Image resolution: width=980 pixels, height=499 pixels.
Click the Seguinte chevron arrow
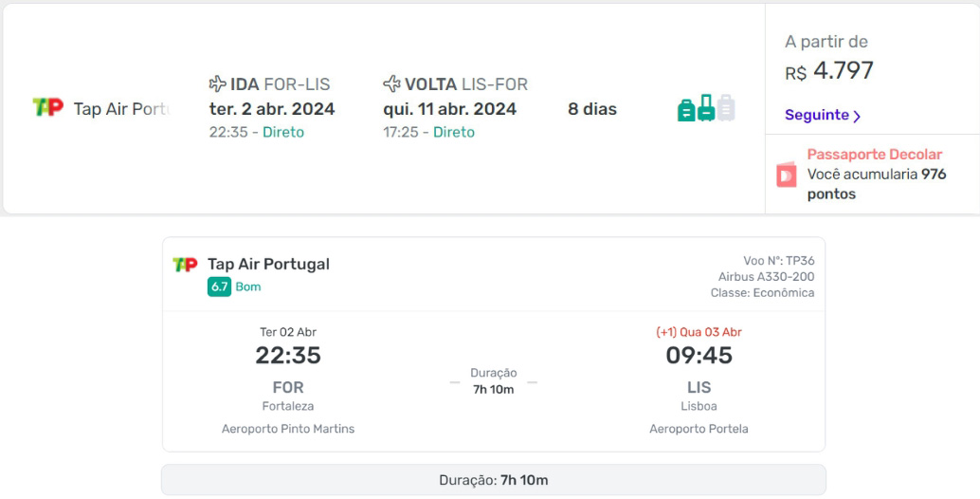tap(857, 117)
